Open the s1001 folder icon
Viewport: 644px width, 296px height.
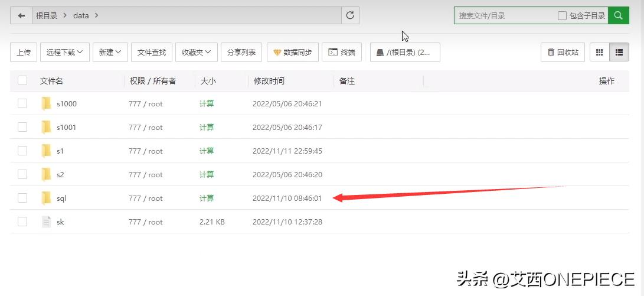tap(47, 127)
